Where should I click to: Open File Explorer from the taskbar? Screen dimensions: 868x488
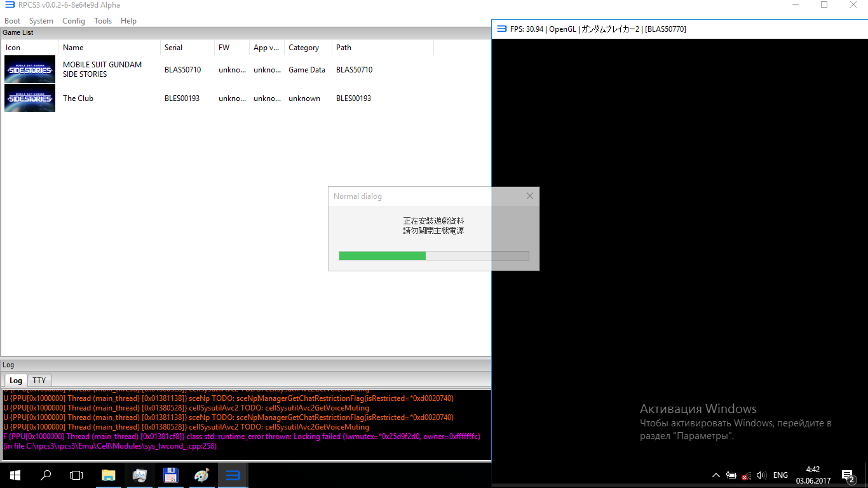[109, 475]
